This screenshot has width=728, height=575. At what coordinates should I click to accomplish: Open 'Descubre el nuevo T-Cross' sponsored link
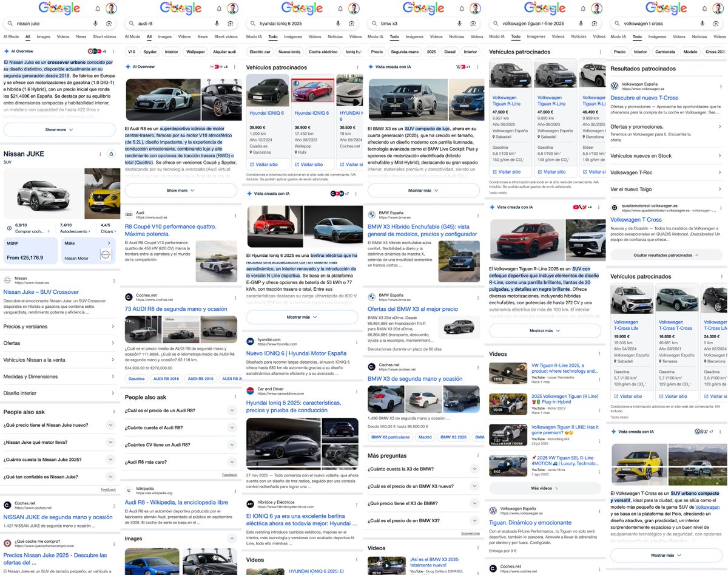644,98
